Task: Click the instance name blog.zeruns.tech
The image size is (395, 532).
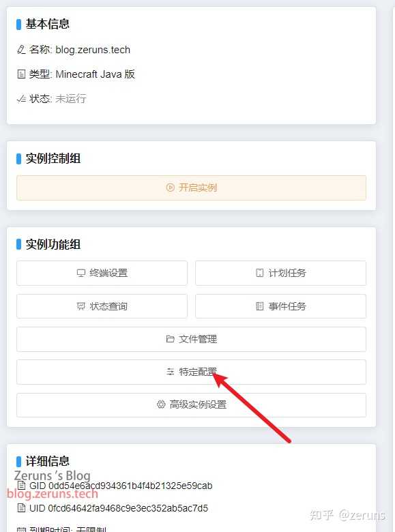Action: pos(93,50)
